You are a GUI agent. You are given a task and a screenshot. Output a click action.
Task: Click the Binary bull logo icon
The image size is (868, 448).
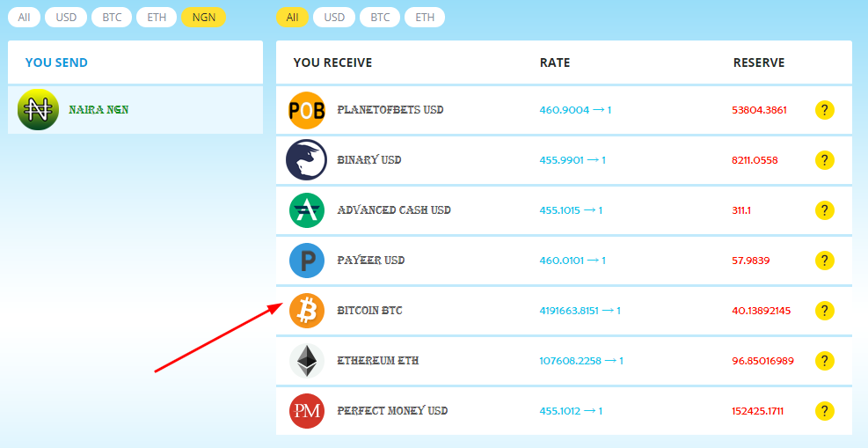pos(307,160)
